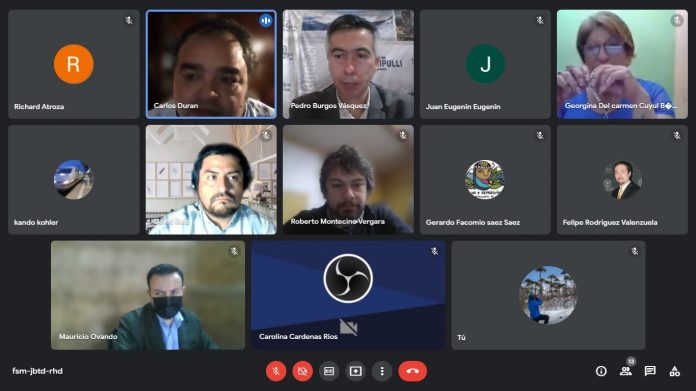The height and width of the screenshot is (391, 696).
Task: Select Carlos Duran's speaking video tile
Action: (211, 64)
